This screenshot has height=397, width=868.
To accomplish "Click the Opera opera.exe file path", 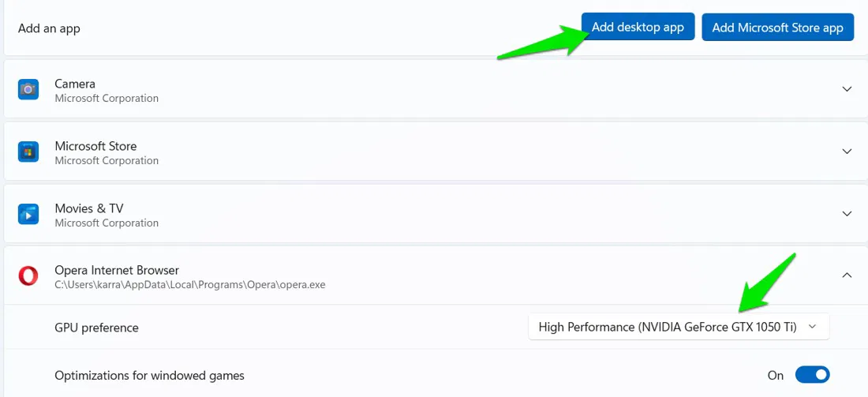I will pos(189,285).
